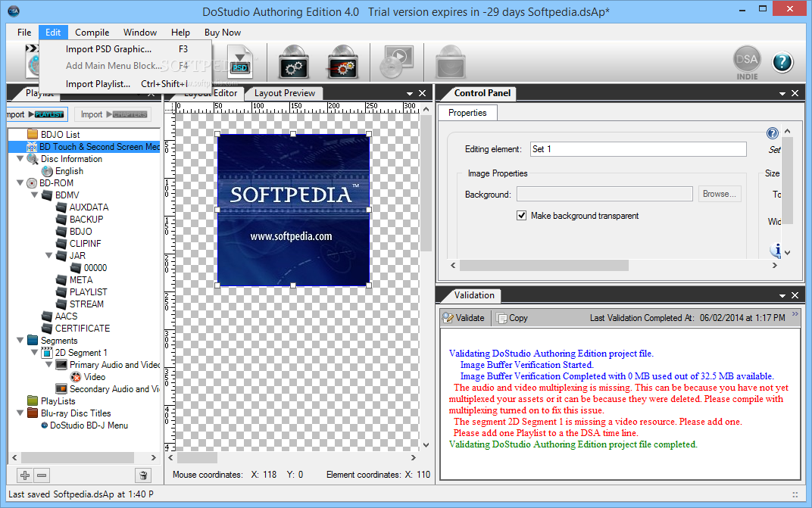Click the Import PSD file toolbar icon

click(x=240, y=62)
